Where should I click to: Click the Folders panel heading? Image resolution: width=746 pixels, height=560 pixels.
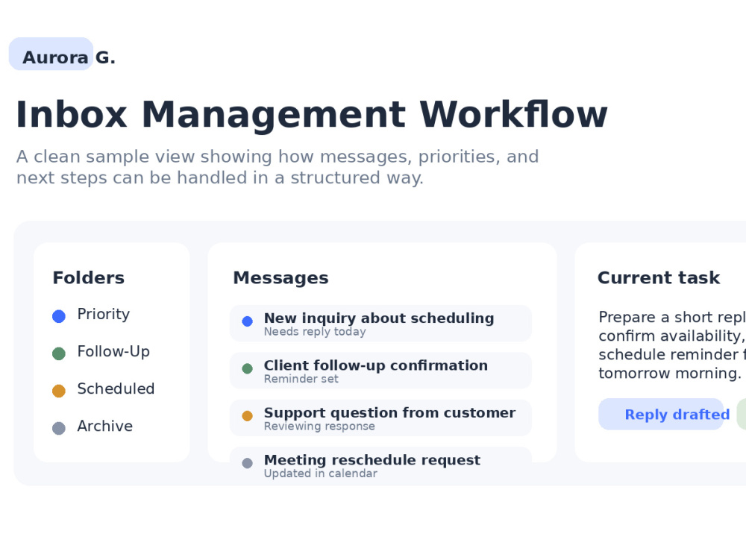pyautogui.click(x=89, y=277)
